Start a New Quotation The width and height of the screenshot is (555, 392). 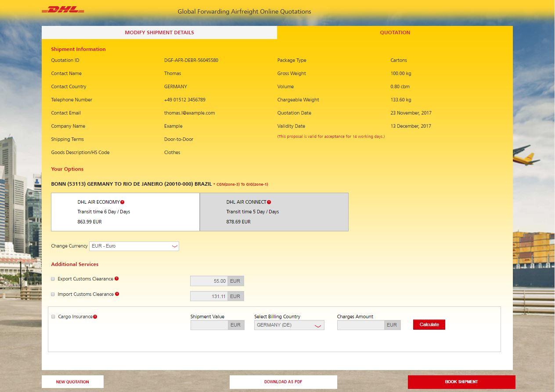coord(72,382)
